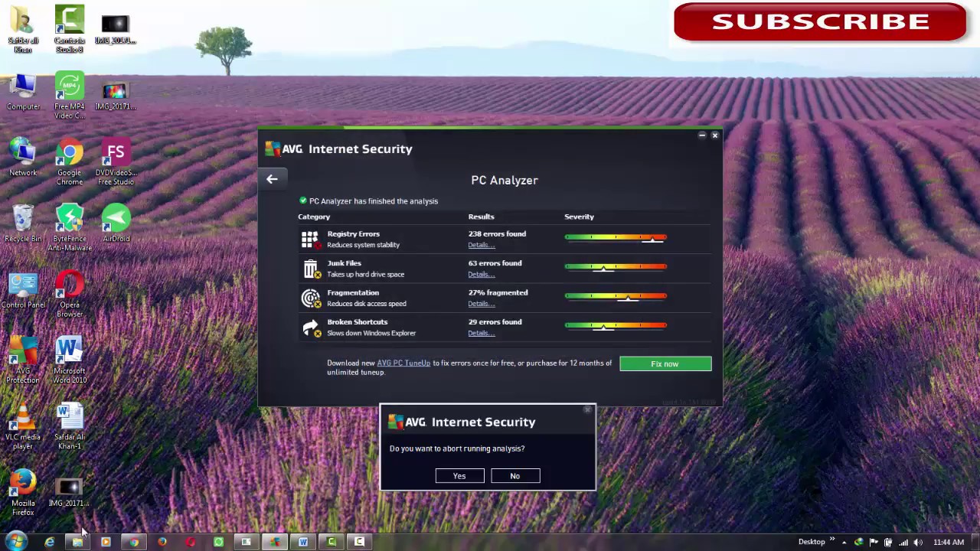Open Free MP4 Video Converter shortcut
The image size is (980, 551).
pyautogui.click(x=70, y=96)
